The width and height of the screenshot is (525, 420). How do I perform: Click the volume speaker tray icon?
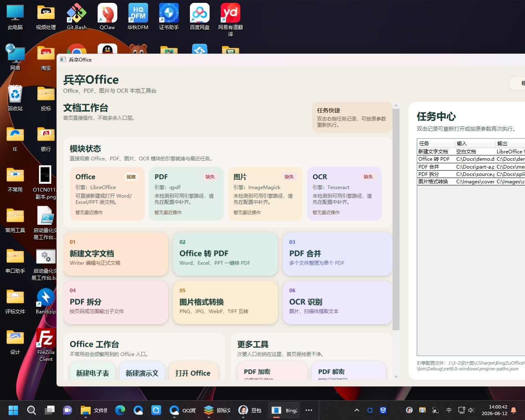click(471, 410)
